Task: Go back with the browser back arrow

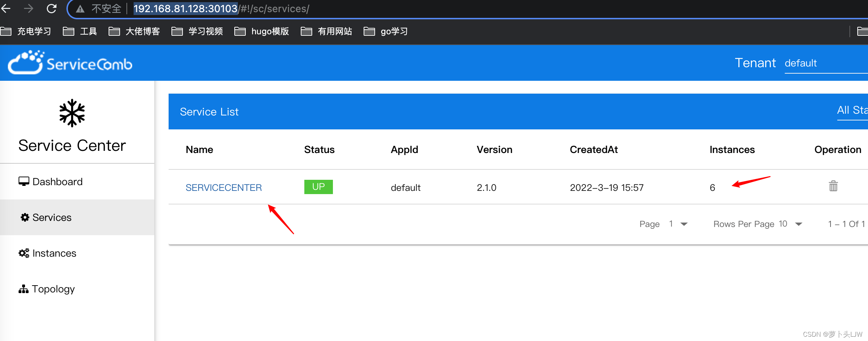Action: point(6,8)
